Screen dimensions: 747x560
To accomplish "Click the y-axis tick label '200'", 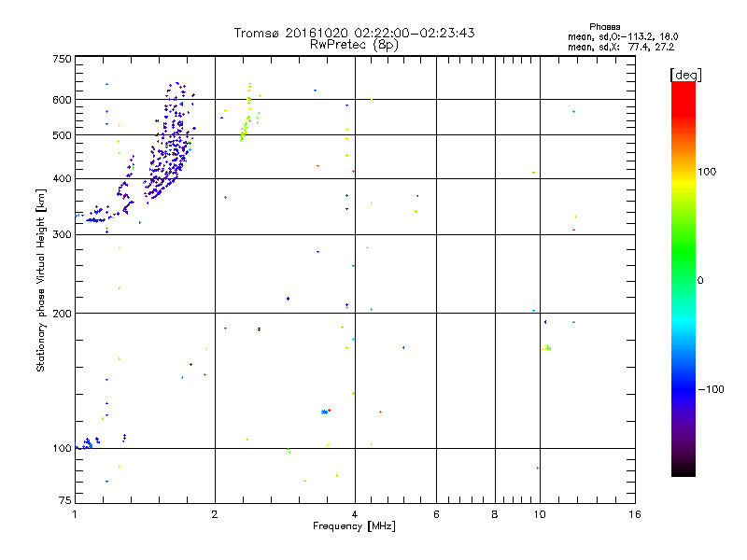I will pos(62,314).
